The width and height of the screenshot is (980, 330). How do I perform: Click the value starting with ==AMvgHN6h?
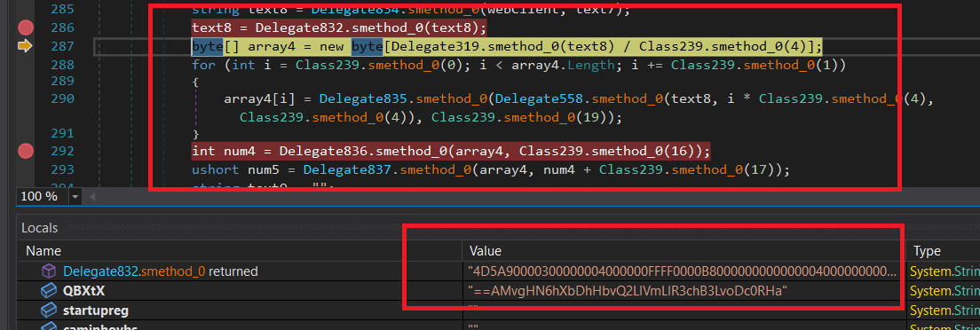coord(628,291)
